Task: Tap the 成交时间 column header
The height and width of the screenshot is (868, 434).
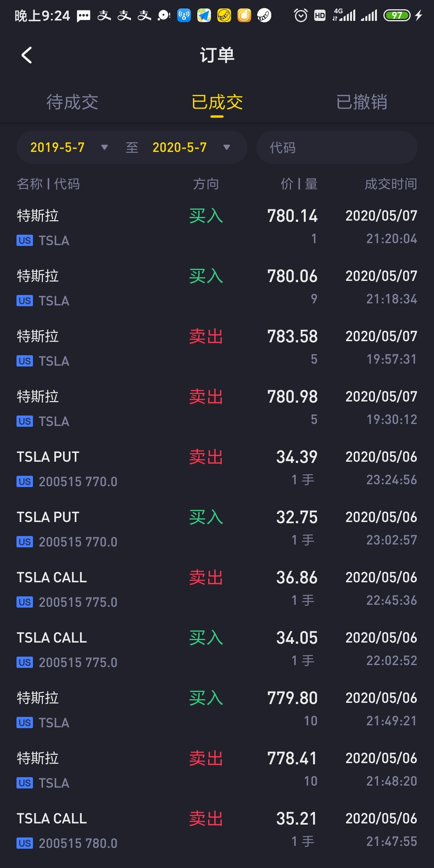Action: pyautogui.click(x=391, y=184)
